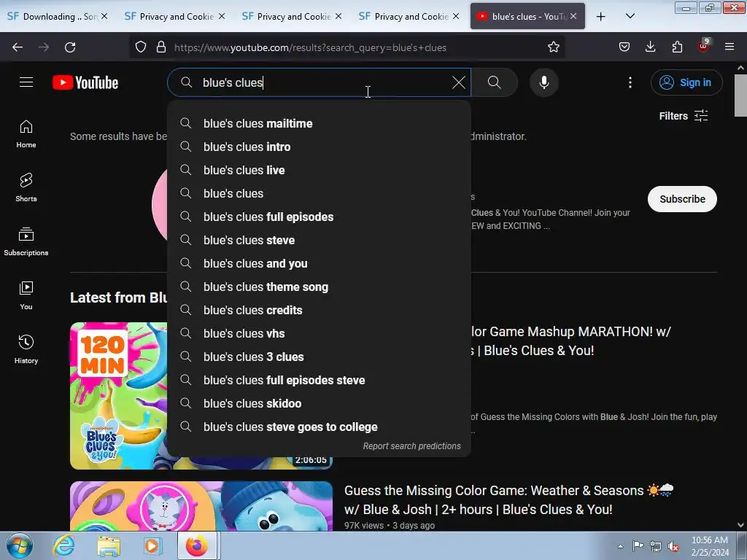Screen dimensions: 747x560
Task: Open muted volume tray icon
Action: [x=673, y=546]
